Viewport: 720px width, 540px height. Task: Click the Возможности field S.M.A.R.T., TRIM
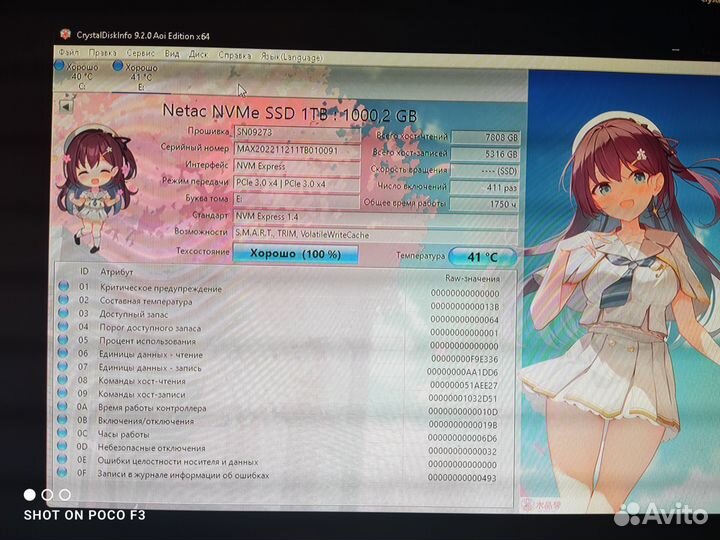(x=376, y=235)
